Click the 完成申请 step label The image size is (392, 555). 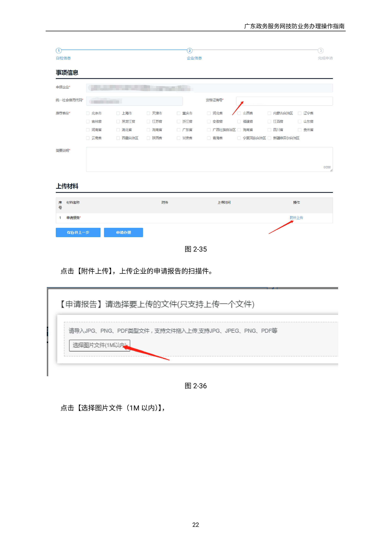pyautogui.click(x=325, y=58)
